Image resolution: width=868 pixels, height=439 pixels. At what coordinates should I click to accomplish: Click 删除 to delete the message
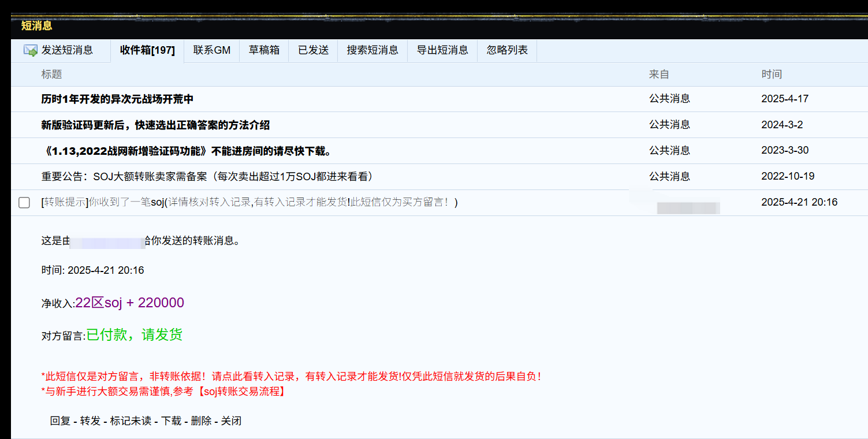(x=201, y=421)
